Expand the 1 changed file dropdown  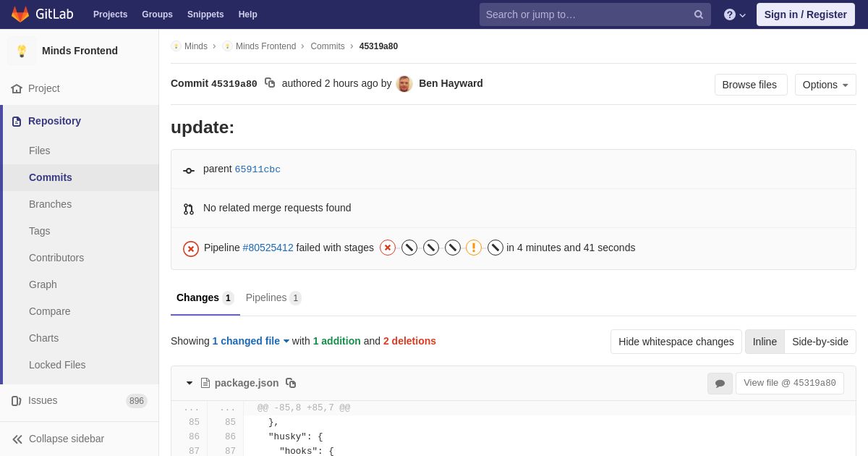tap(251, 341)
